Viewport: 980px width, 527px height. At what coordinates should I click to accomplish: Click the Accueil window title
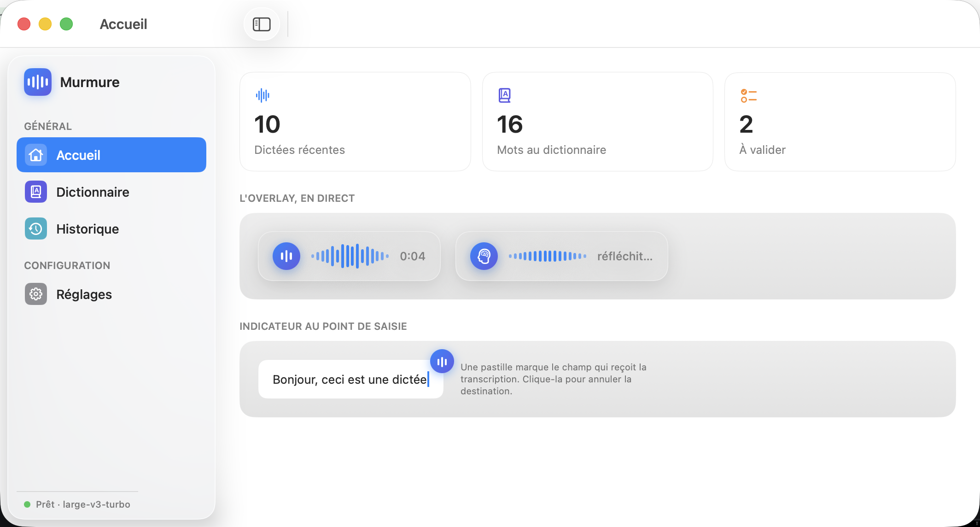pyautogui.click(x=123, y=24)
